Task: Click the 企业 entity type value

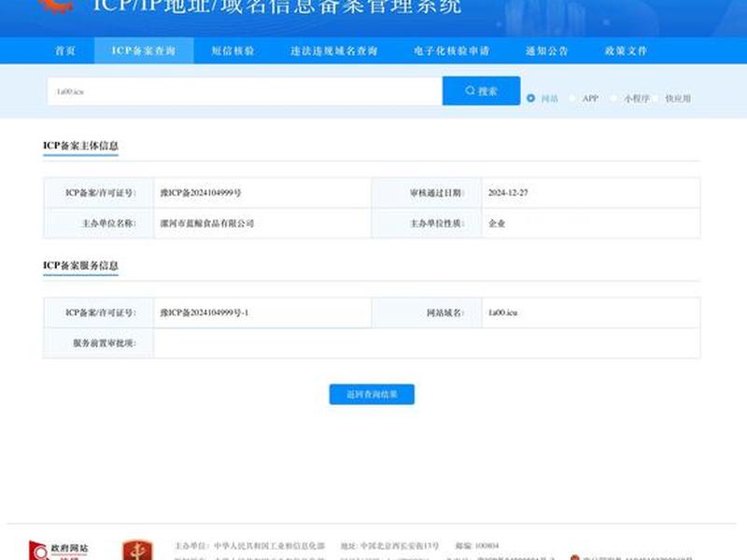Action: coord(497,223)
